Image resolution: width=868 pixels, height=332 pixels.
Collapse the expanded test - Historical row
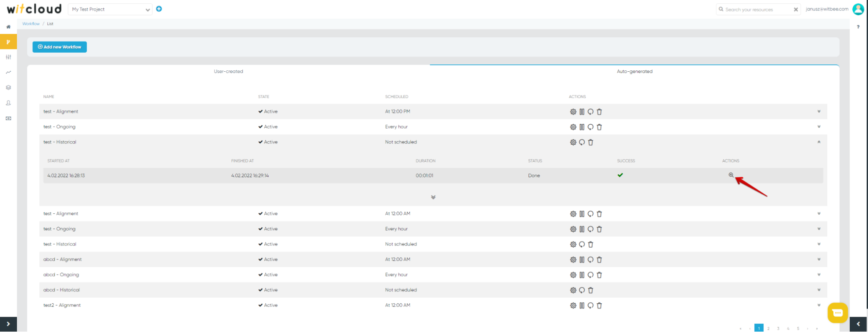pos(819,142)
